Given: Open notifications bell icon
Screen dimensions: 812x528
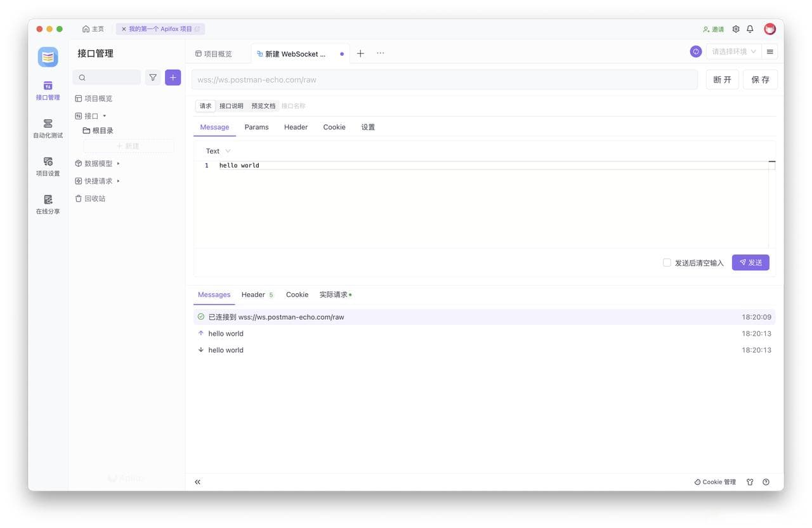Looking at the screenshot, I should pos(750,29).
